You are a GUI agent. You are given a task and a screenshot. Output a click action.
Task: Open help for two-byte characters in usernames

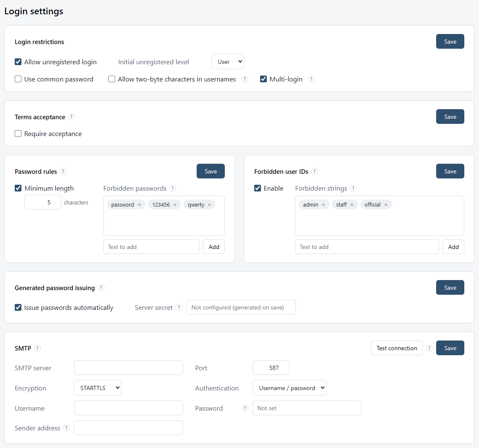pos(245,79)
